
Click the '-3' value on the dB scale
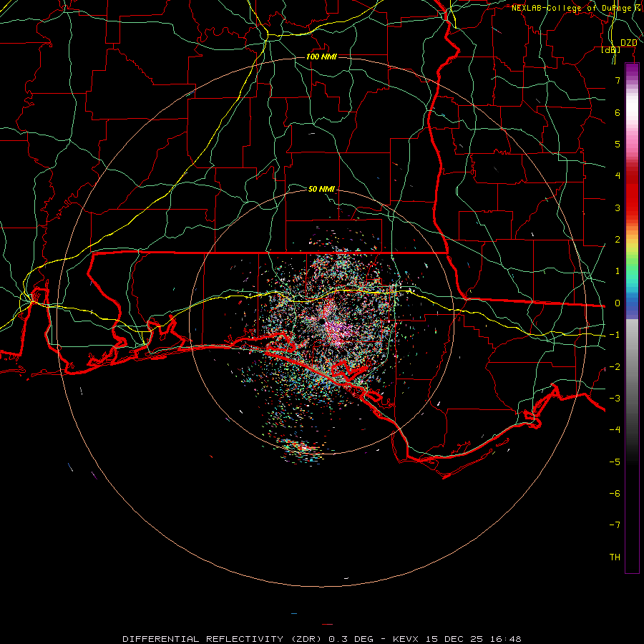pos(615,399)
